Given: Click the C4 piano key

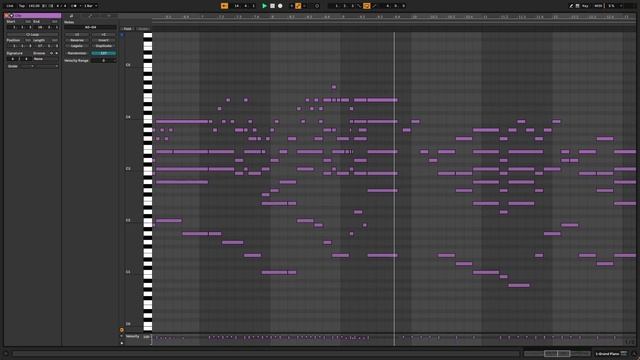Looking at the screenshot, I should pos(148,118).
